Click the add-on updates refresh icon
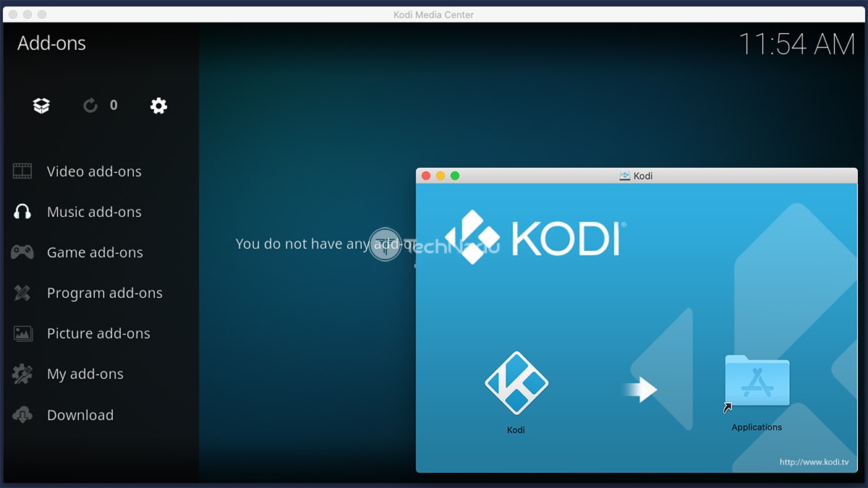This screenshot has height=488, width=868. (90, 106)
